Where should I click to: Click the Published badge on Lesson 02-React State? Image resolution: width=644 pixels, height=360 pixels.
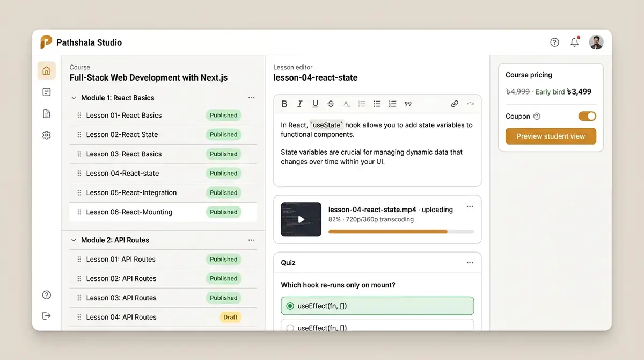click(x=223, y=134)
